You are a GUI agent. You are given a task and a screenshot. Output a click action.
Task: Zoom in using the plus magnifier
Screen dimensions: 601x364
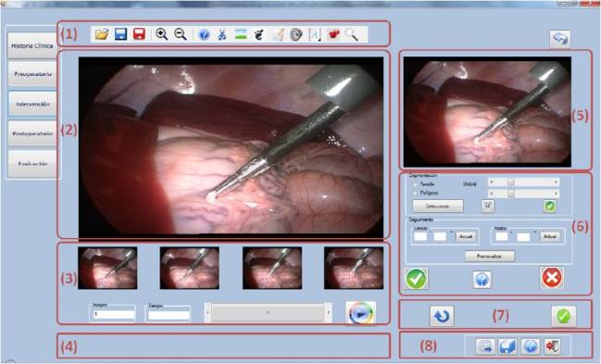point(161,34)
